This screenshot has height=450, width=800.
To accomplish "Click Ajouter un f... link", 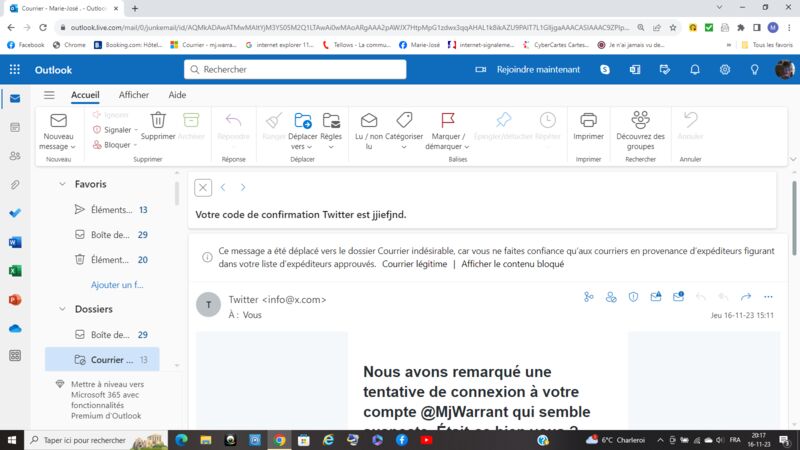I will (117, 285).
